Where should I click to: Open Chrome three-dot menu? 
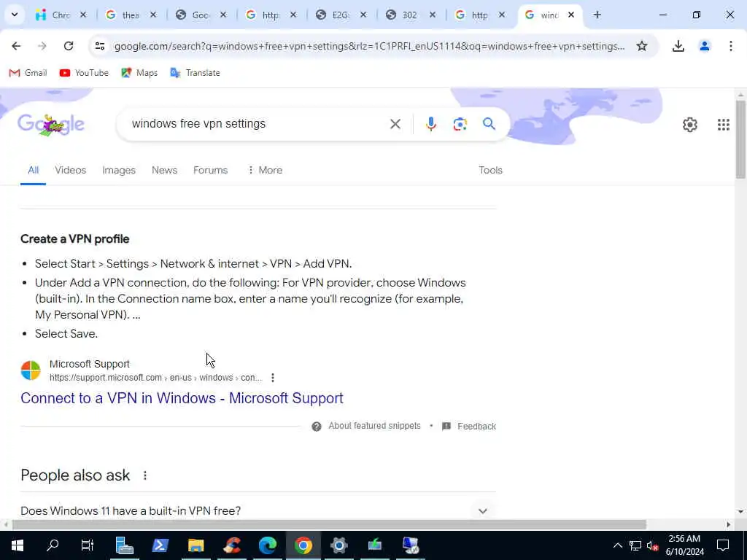[x=730, y=46]
